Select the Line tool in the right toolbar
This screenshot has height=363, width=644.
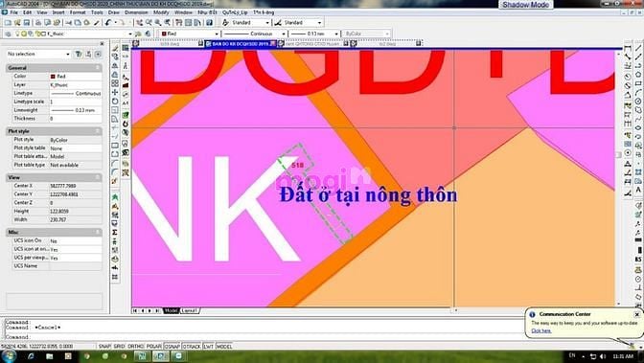pyautogui.click(x=638, y=49)
